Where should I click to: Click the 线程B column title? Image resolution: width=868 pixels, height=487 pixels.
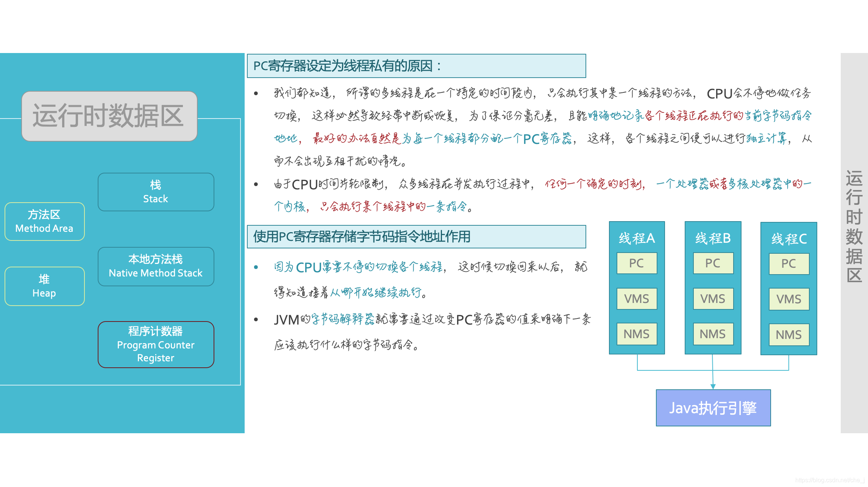point(713,238)
